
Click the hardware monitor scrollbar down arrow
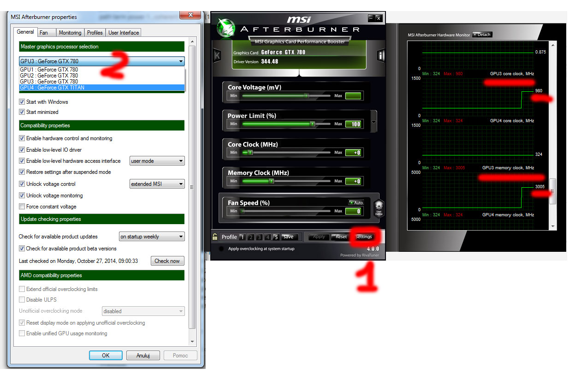coord(554,226)
